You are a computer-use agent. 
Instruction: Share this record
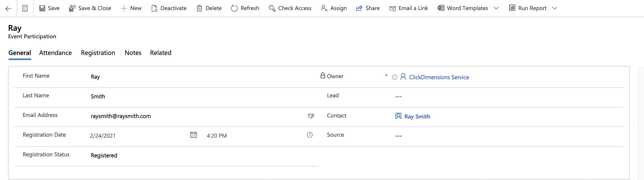(368, 8)
